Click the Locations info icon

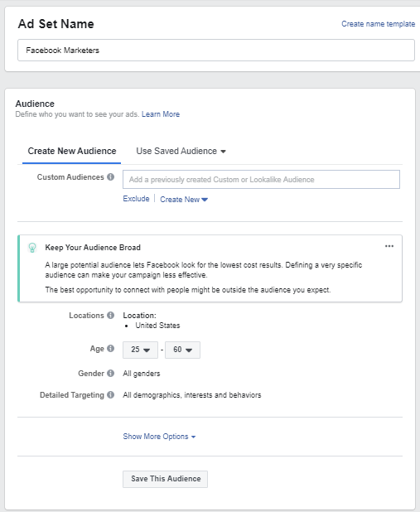point(111,315)
